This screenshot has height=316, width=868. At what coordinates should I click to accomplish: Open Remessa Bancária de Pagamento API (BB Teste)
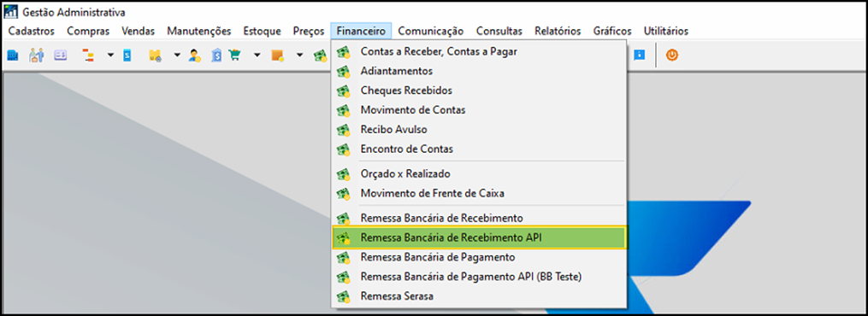[x=479, y=277]
